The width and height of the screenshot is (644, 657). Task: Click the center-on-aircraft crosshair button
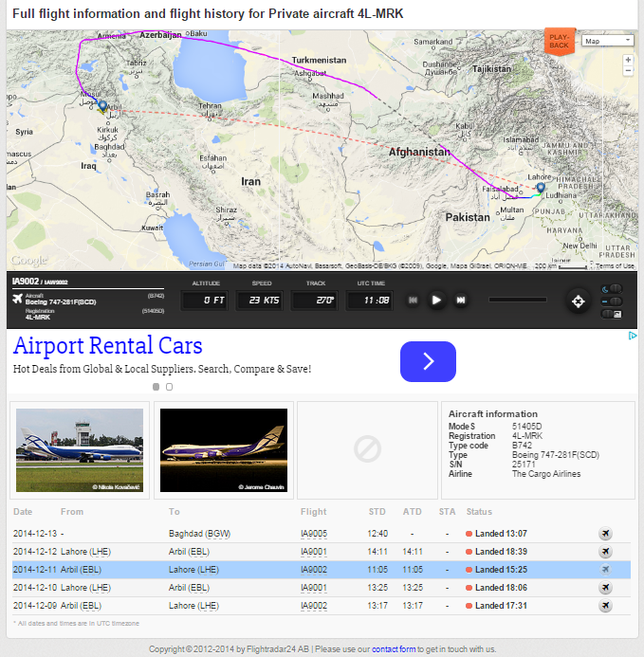coord(577,301)
